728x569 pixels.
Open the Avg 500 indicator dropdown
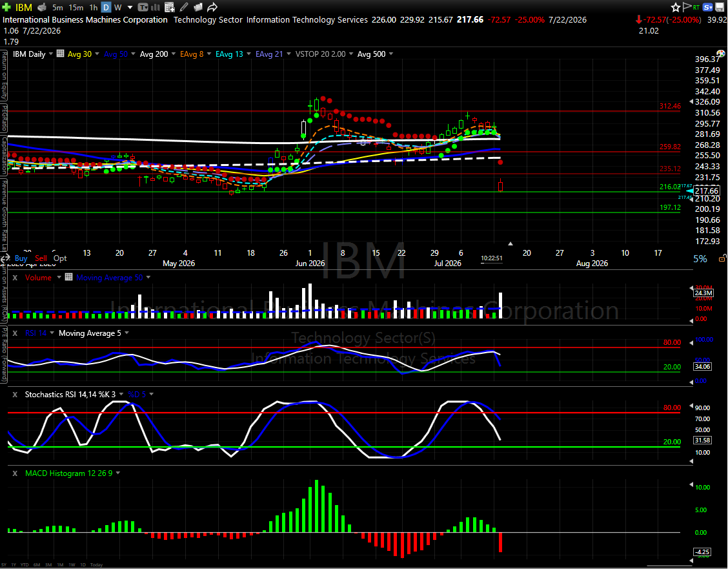click(391, 54)
